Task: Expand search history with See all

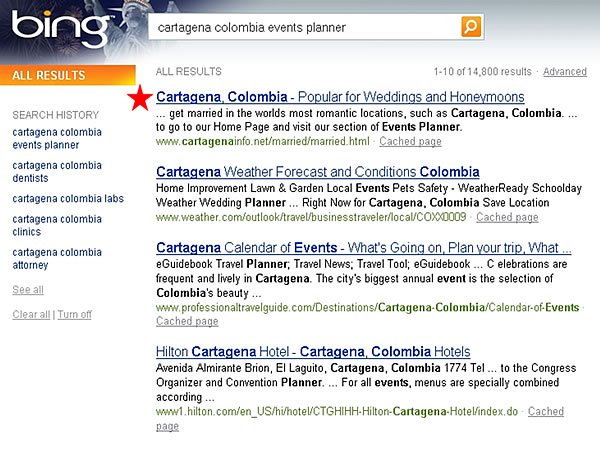Action: pos(28,290)
